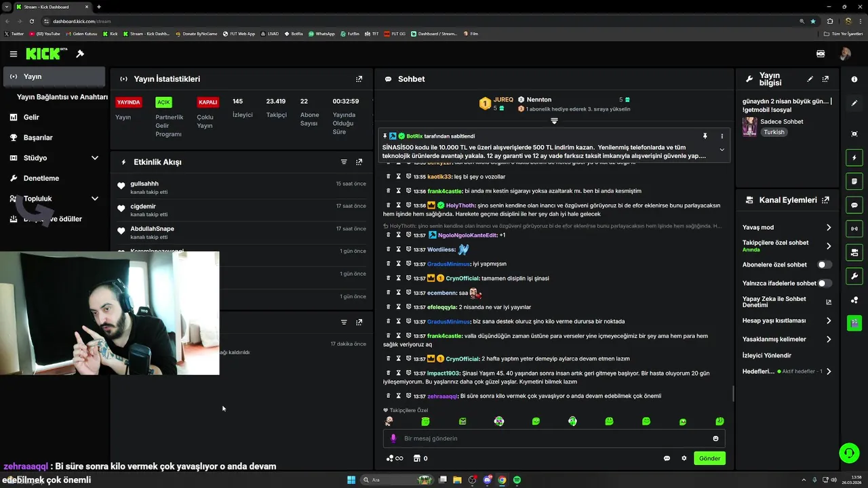Open Spotify from the taskbar
Image resolution: width=868 pixels, height=488 pixels.
(x=517, y=480)
